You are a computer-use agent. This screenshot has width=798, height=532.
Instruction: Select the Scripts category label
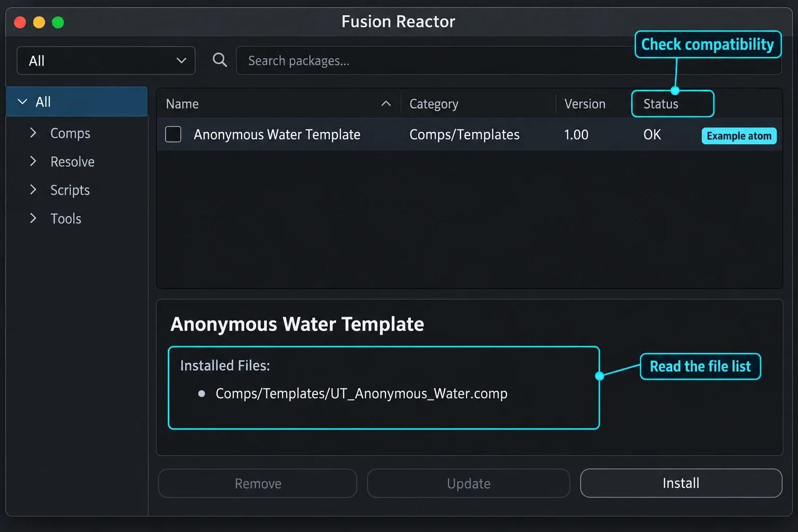pos(70,190)
